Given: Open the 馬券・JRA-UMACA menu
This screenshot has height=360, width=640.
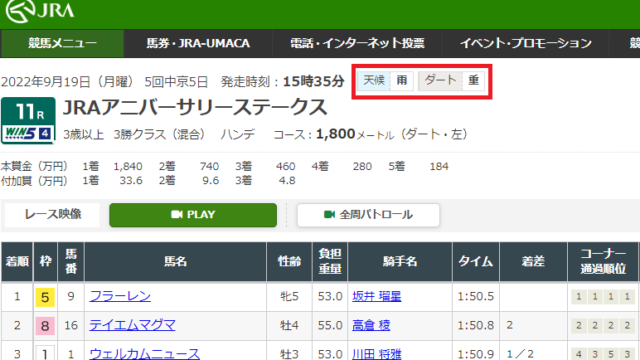Looking at the screenshot, I should pos(198,43).
